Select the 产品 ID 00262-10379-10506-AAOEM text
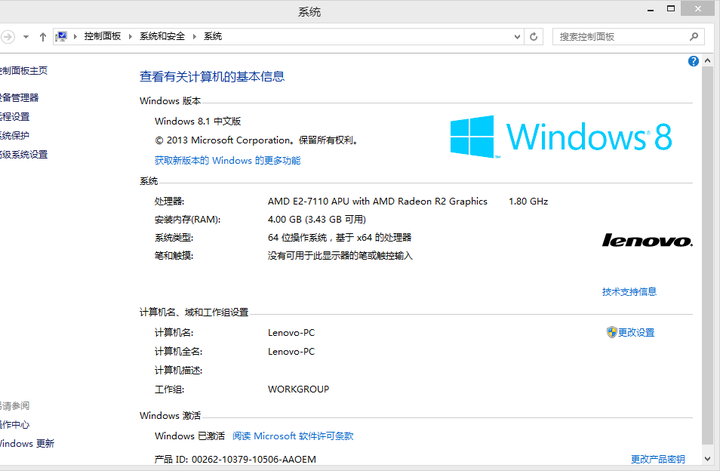This screenshot has width=720, height=471. pos(235,459)
